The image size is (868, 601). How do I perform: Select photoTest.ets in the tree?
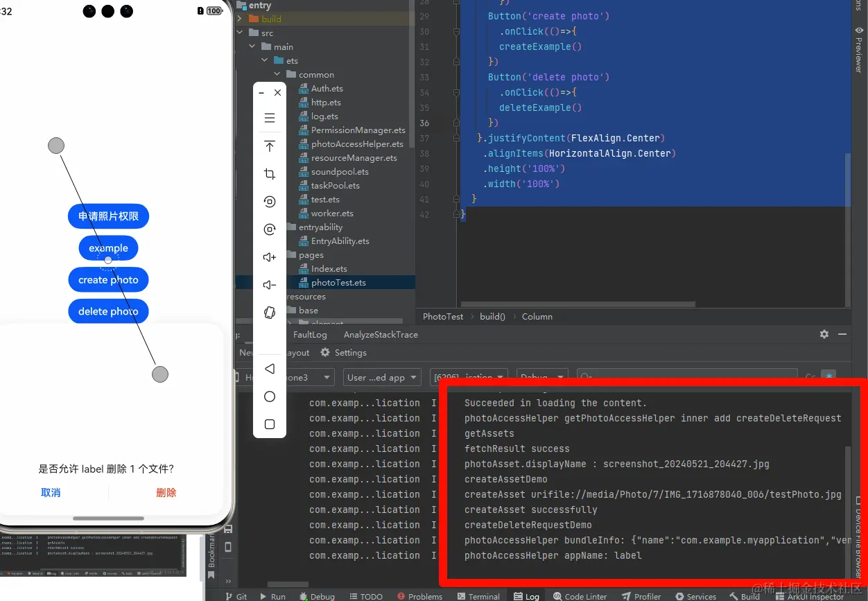(x=338, y=282)
